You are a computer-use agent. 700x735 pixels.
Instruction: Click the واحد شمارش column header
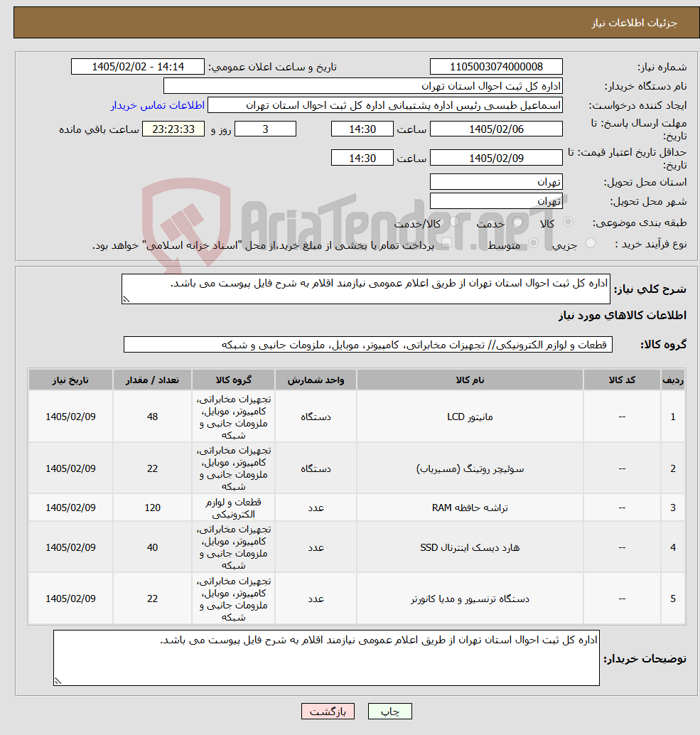coord(316,380)
